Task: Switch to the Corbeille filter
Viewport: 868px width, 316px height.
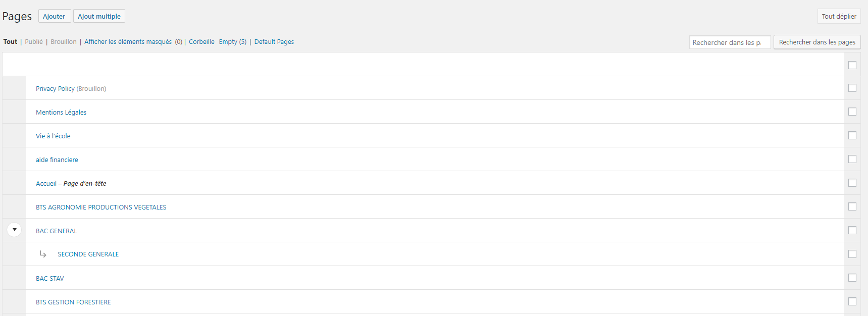Action: point(201,42)
